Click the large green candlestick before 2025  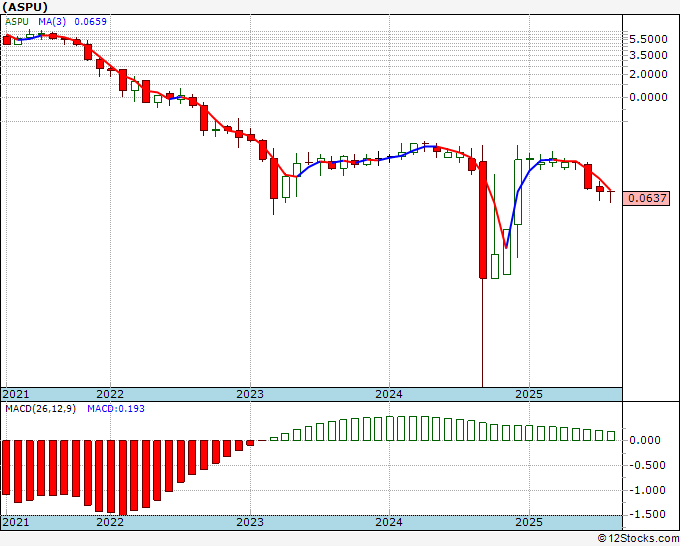[x=518, y=192]
